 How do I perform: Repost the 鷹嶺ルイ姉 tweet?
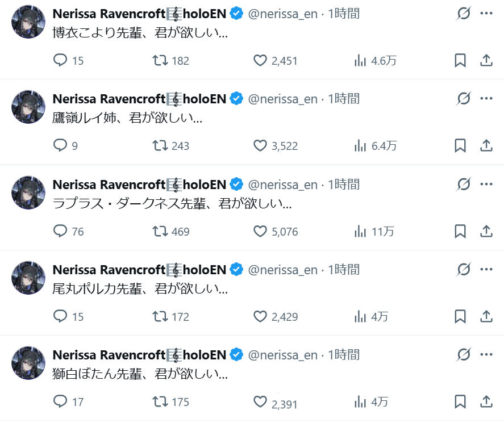pos(161,146)
